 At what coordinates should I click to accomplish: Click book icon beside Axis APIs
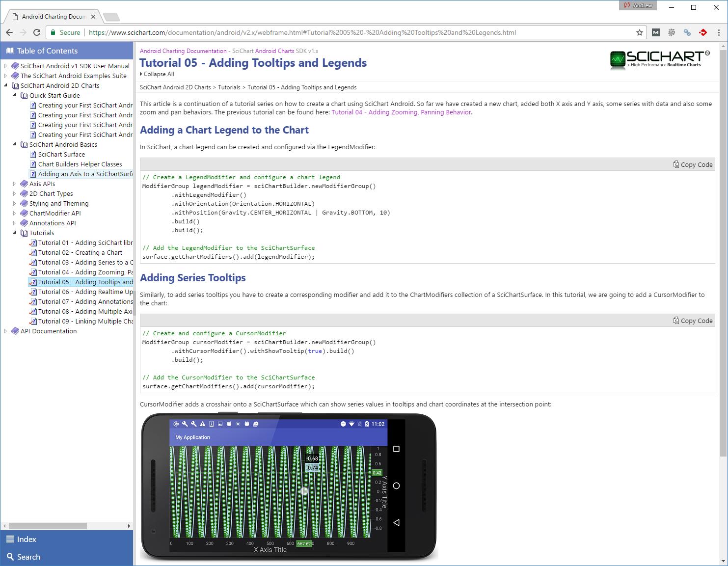pos(24,184)
